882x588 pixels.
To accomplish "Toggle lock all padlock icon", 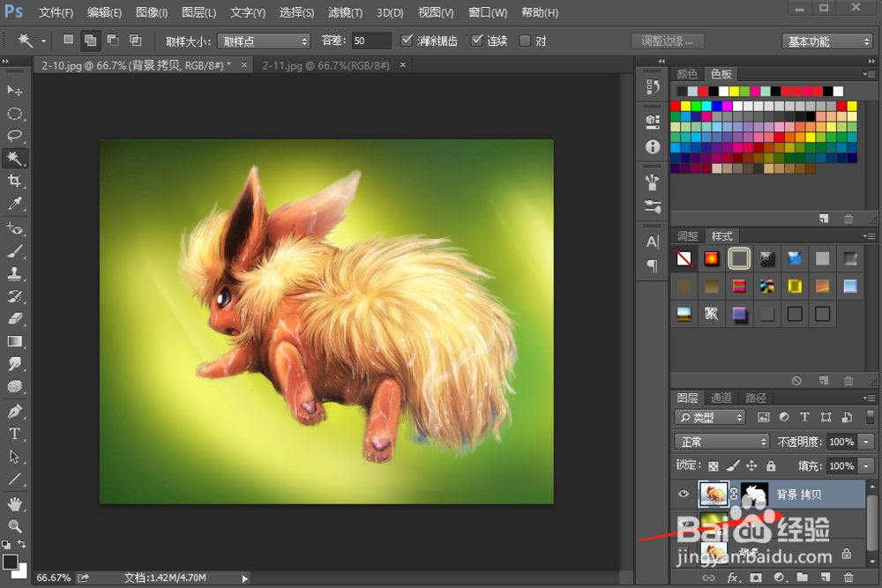I will (x=771, y=465).
